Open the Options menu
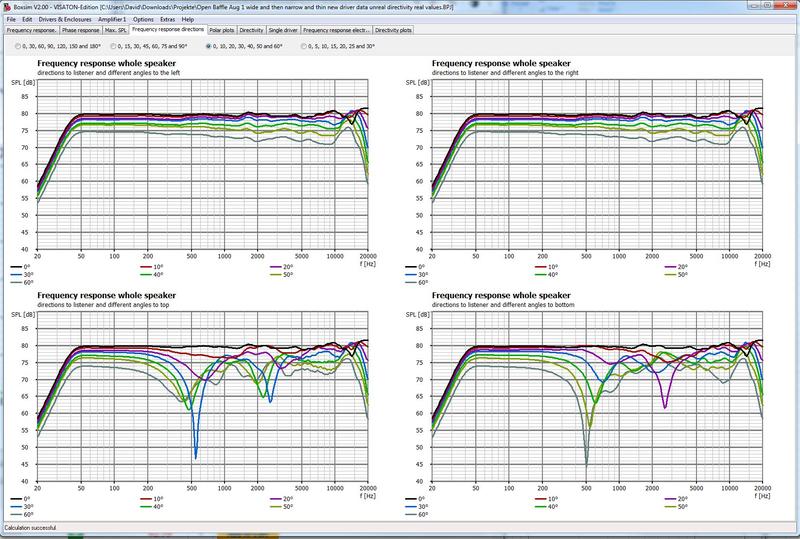The width and height of the screenshot is (800, 539). pyautogui.click(x=144, y=19)
